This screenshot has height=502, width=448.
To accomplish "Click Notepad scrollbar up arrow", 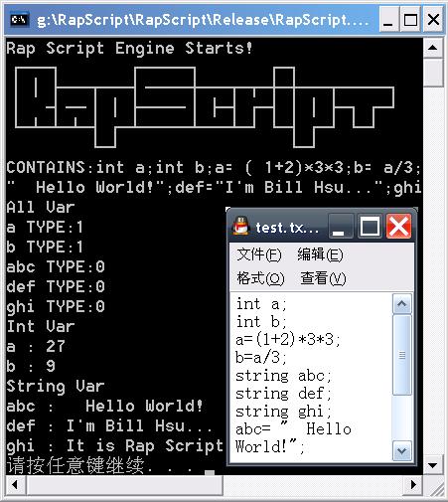I will pos(402,303).
